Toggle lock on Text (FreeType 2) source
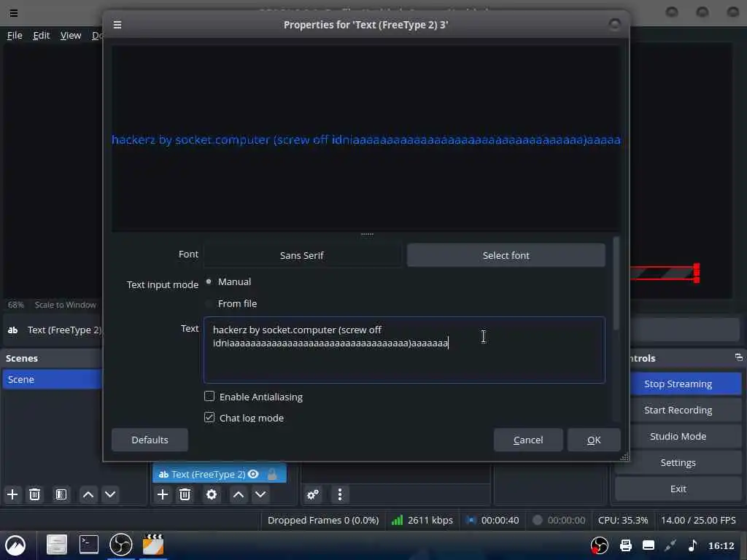Image resolution: width=747 pixels, height=560 pixels. point(272,474)
